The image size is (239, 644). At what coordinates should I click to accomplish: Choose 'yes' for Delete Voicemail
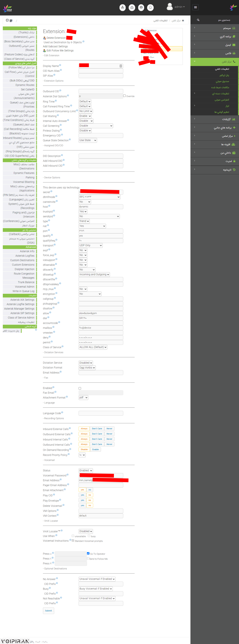point(82,506)
